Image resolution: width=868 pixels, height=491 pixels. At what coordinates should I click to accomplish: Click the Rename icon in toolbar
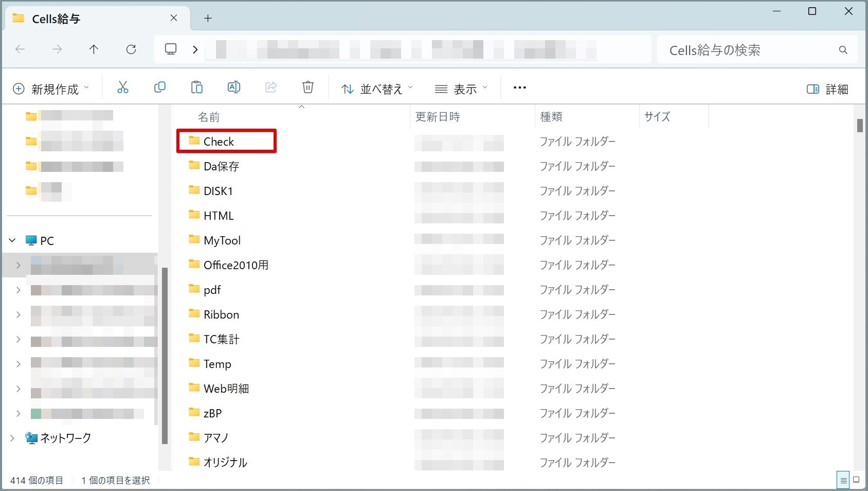[234, 87]
